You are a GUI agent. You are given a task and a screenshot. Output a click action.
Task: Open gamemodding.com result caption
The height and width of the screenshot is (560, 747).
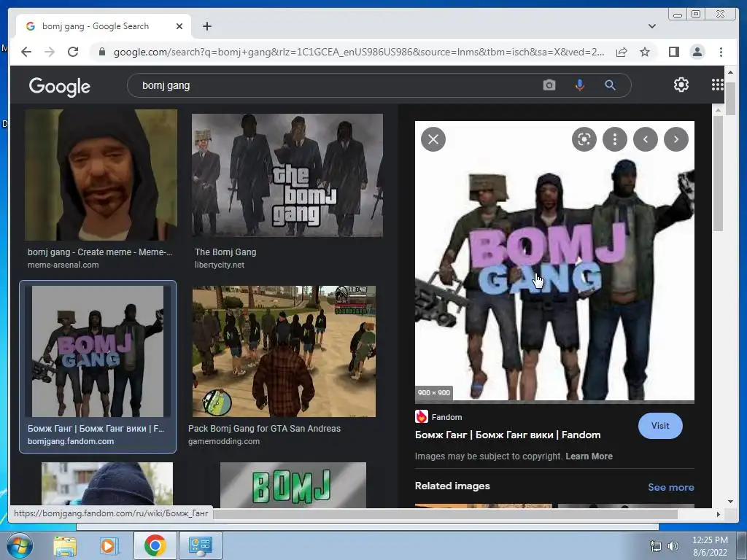(264, 435)
